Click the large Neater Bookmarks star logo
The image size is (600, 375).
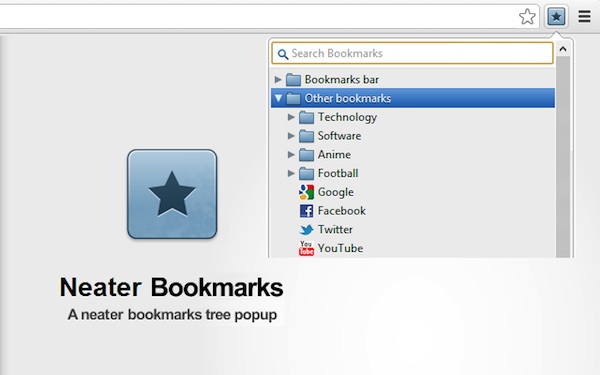tap(172, 194)
